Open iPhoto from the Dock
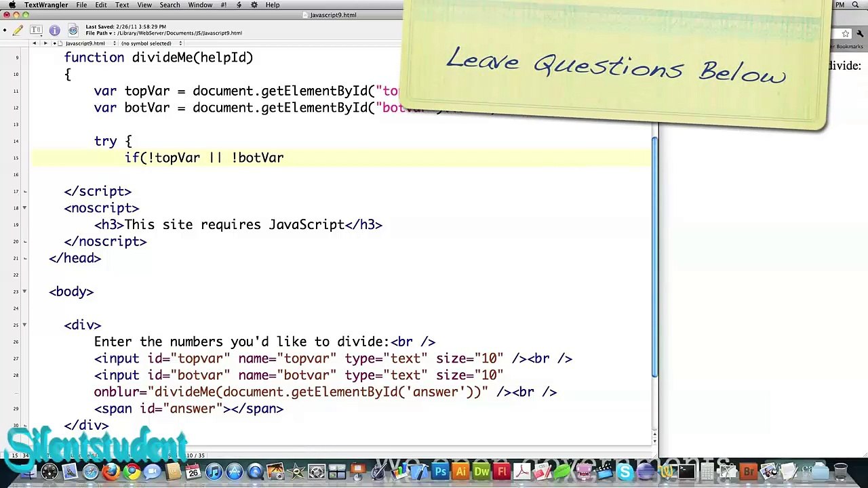Screen dimensions: 868x488 click(275, 472)
